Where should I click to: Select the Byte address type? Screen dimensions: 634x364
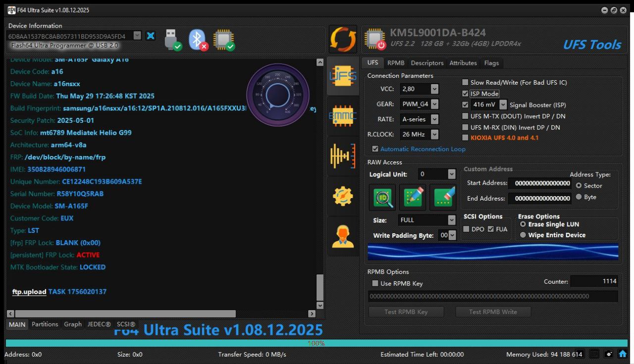(579, 197)
